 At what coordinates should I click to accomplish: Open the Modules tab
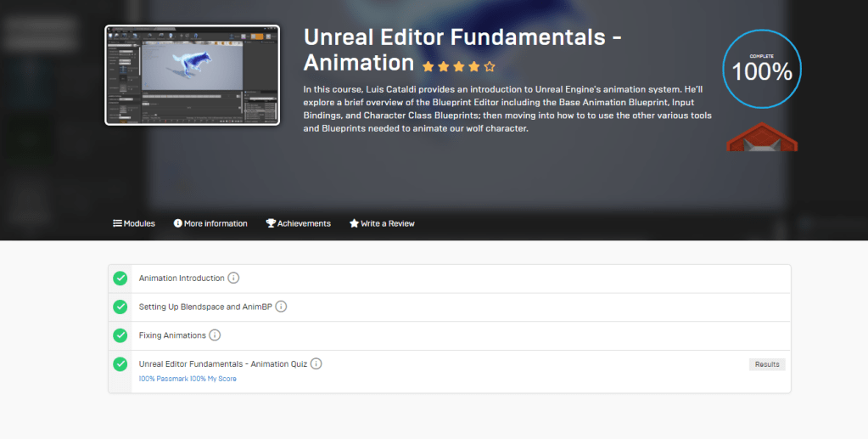click(x=134, y=223)
